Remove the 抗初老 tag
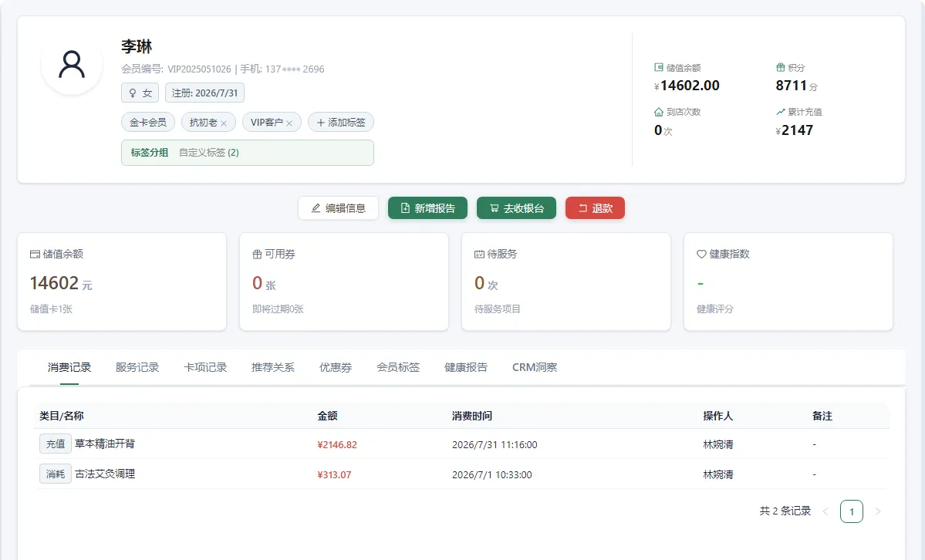Viewport: 925px width, 560px height. (x=224, y=123)
